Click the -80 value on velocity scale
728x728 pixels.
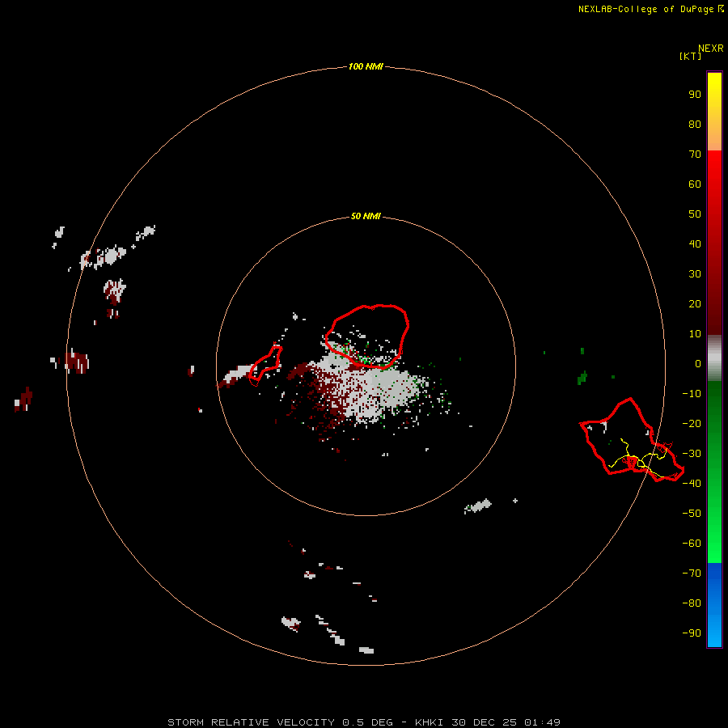(692, 603)
